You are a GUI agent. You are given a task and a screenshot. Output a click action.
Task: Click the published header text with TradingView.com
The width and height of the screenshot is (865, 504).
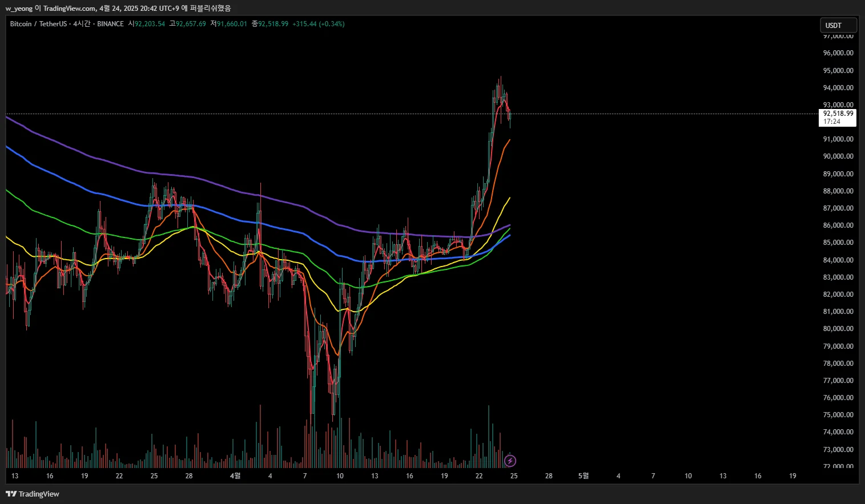(118, 8)
